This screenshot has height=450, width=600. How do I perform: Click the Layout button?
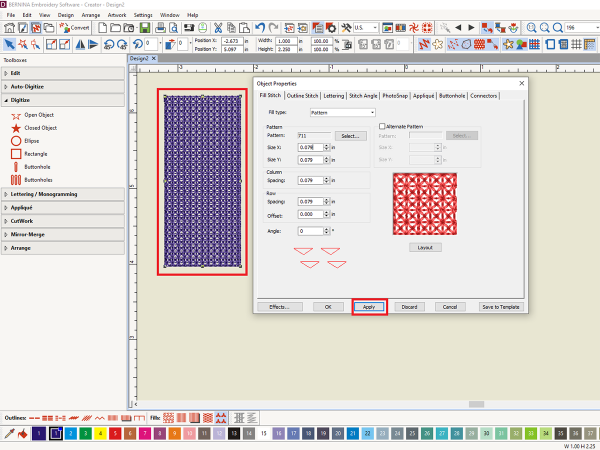point(424,246)
